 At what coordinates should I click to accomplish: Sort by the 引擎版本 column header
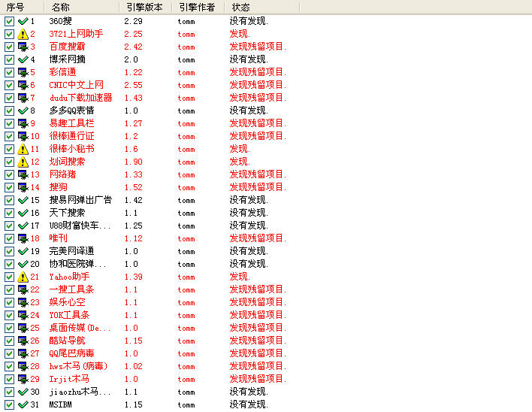click(x=146, y=7)
